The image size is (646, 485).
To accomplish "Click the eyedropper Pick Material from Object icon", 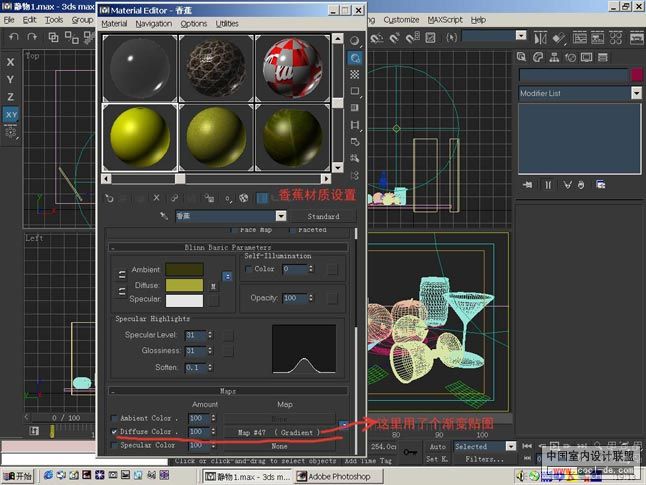I will click(x=164, y=216).
